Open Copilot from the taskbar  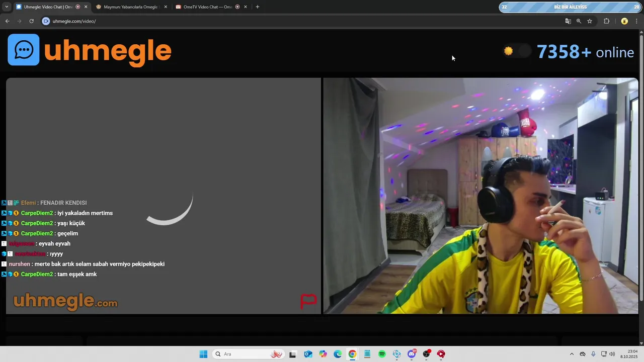click(x=323, y=354)
